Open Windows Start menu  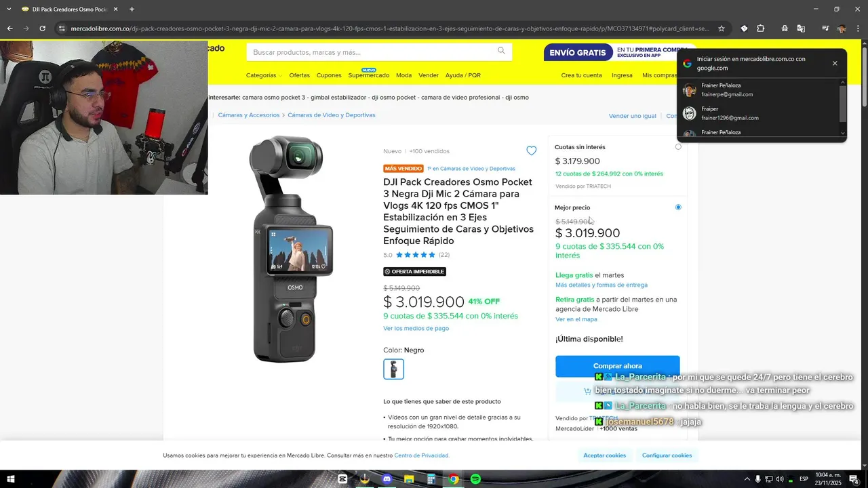(x=11, y=479)
